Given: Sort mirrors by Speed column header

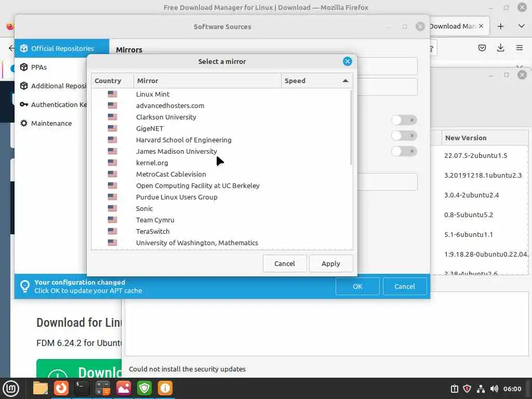Looking at the screenshot, I should coord(317,81).
